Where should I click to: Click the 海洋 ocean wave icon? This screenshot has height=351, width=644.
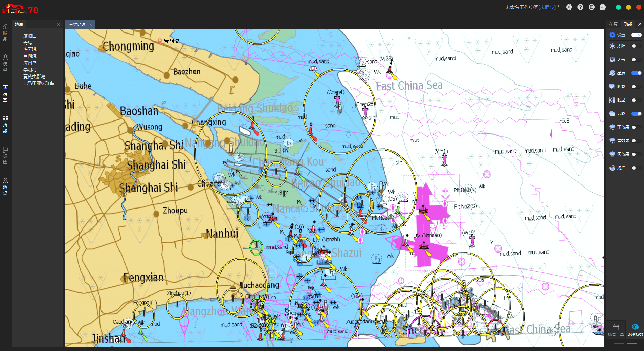[612, 168]
